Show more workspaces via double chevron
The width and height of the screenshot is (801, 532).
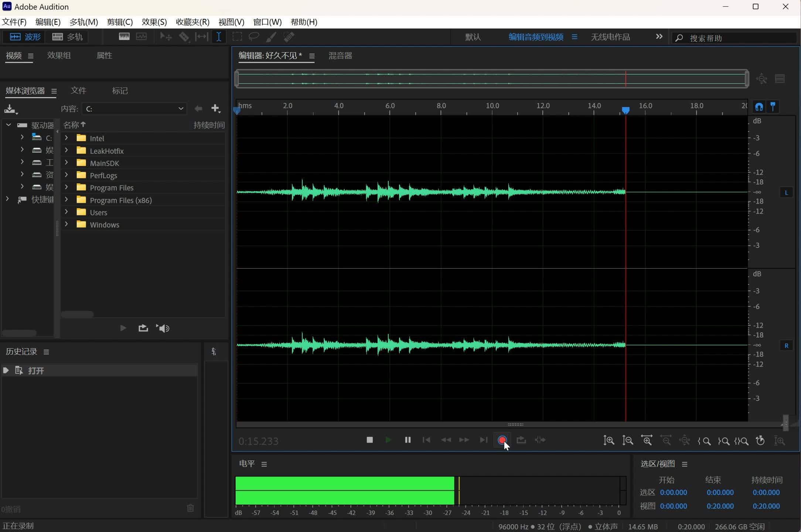pos(659,37)
